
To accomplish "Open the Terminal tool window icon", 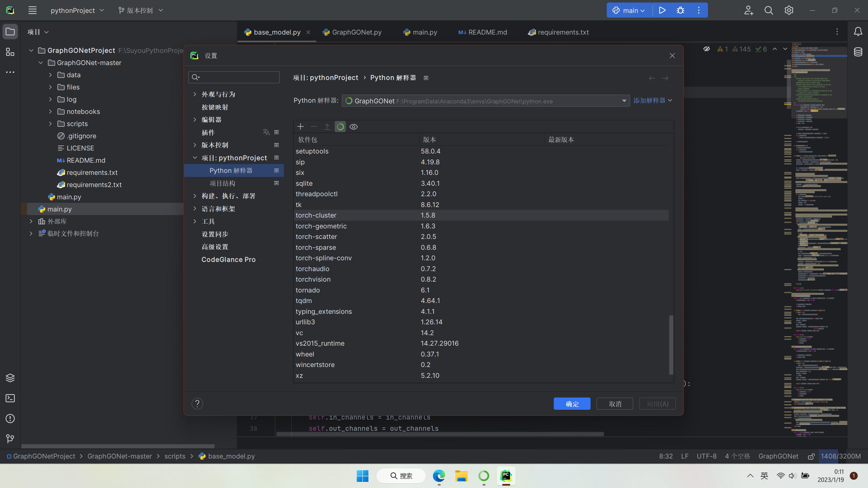I will click(x=10, y=398).
